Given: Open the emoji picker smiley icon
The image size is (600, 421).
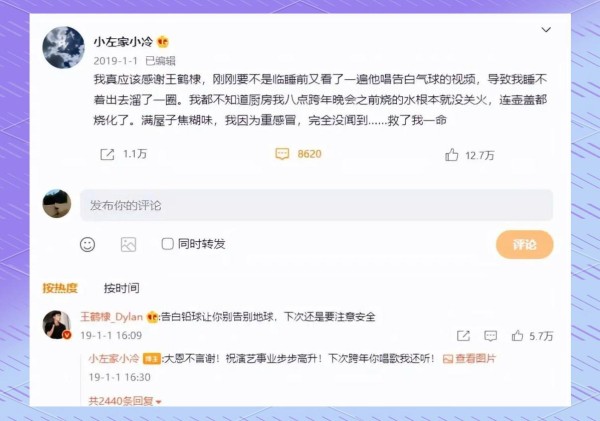Looking at the screenshot, I should (87, 244).
